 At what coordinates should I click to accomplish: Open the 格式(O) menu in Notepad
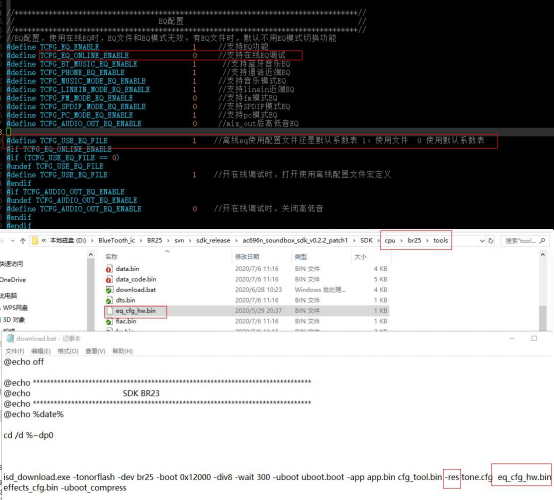tap(68, 351)
